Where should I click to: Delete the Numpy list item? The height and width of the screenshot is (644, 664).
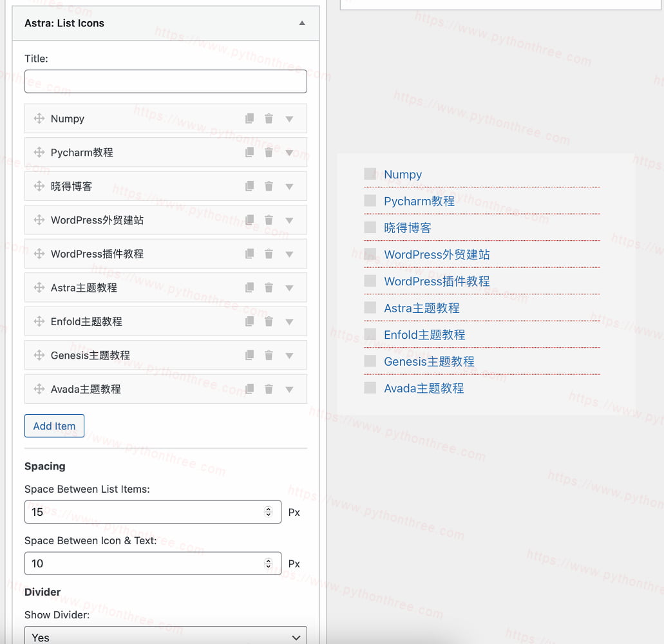pyautogui.click(x=269, y=118)
